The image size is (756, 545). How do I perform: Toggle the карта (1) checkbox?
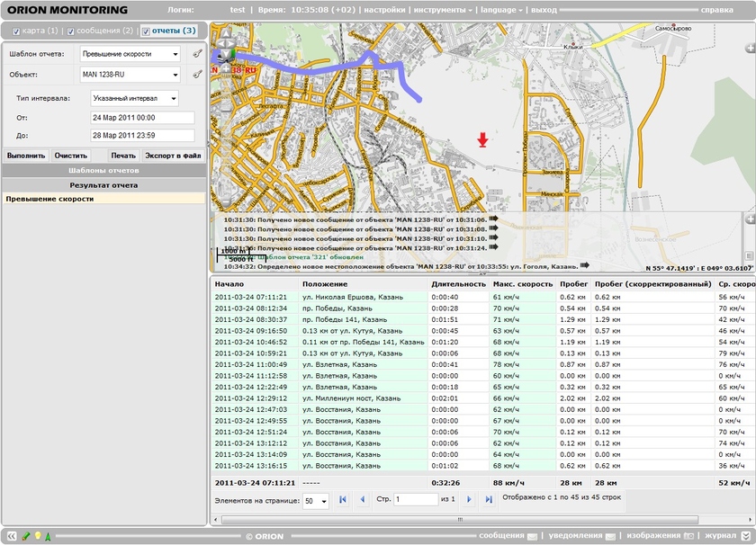[x=16, y=31]
